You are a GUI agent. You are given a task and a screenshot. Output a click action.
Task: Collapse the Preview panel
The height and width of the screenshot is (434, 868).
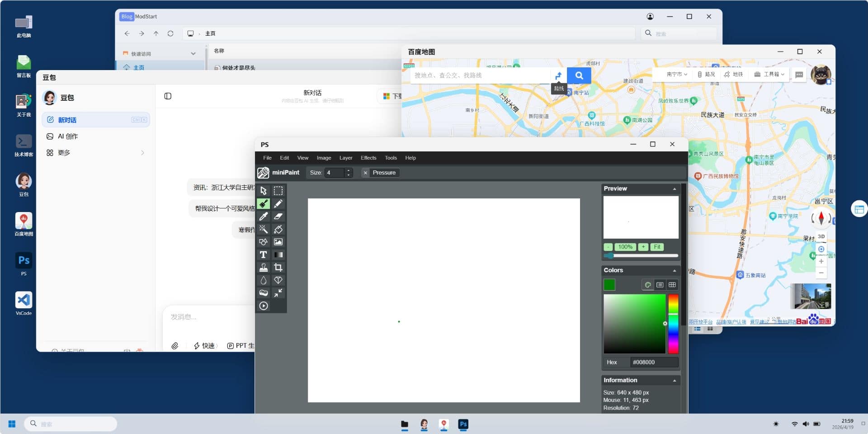(674, 189)
